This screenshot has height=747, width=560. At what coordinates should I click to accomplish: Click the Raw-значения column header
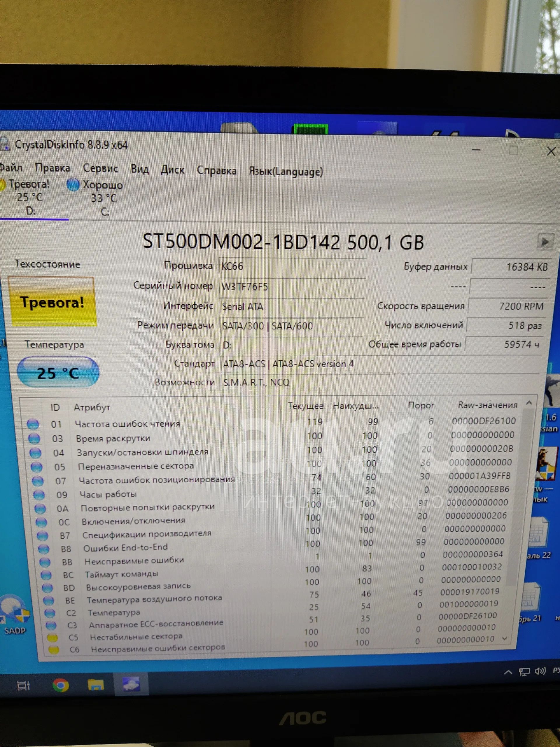point(487,405)
